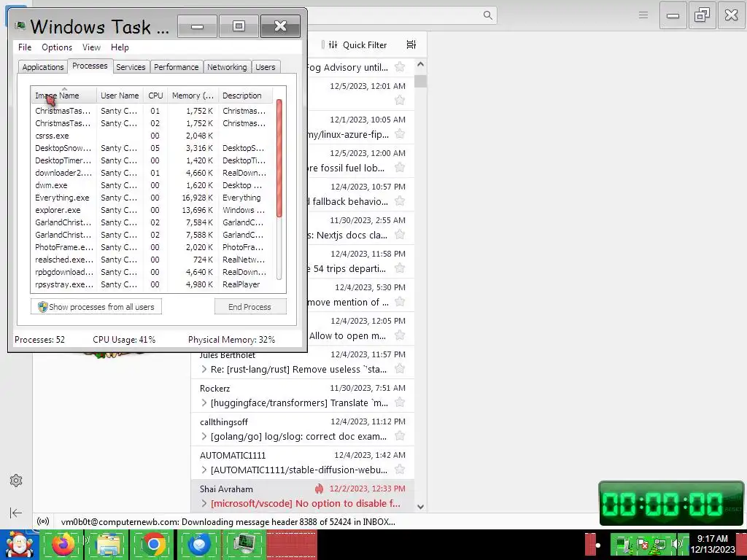Open File Explorer from the taskbar

tap(108, 545)
